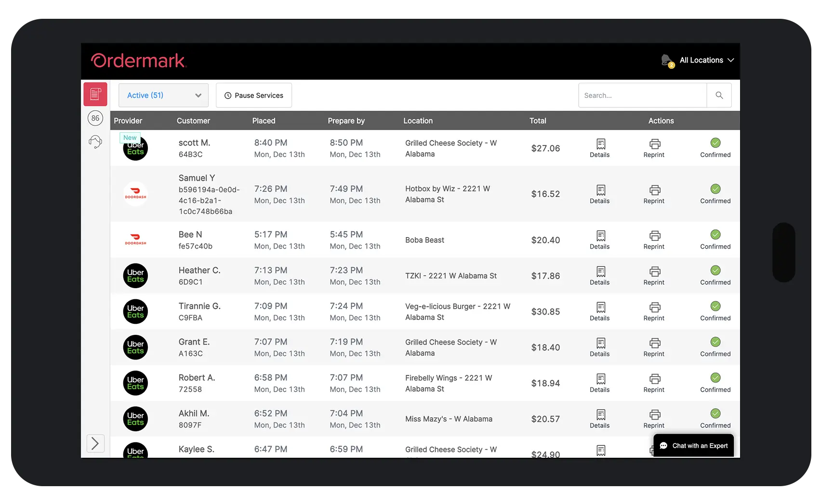The image size is (821, 504).
Task: Reprint the Akhil M. order
Action: click(654, 419)
